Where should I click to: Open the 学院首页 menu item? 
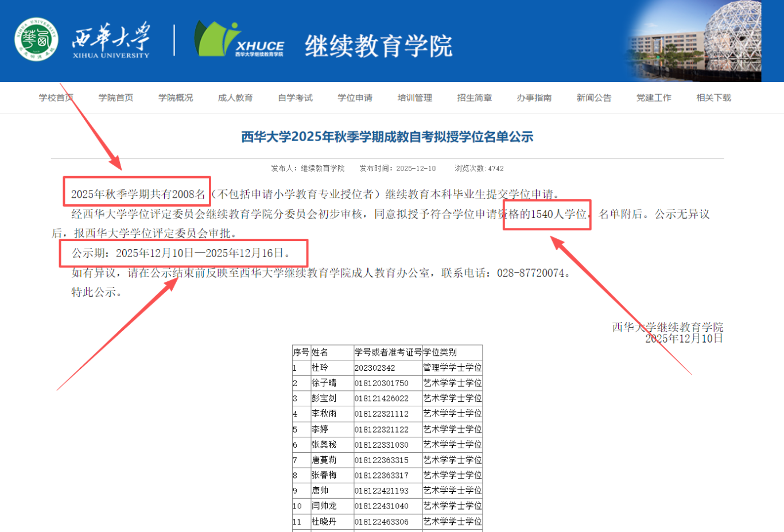point(115,98)
